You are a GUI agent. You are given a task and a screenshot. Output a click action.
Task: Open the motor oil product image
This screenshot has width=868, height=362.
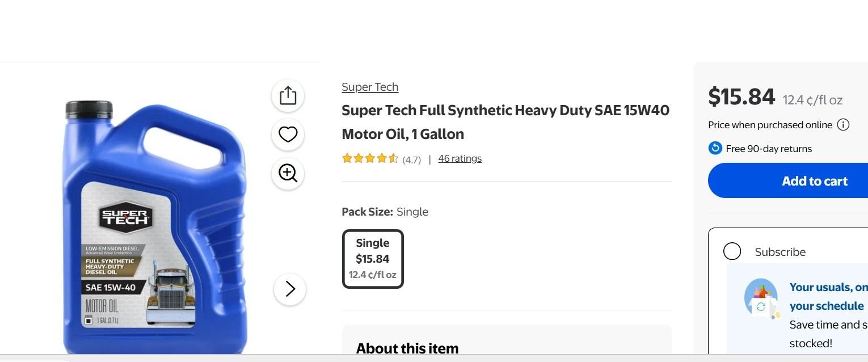(x=154, y=227)
